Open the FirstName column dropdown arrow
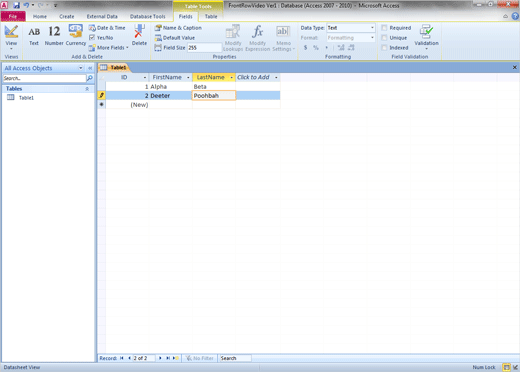520x372 pixels. [188, 77]
